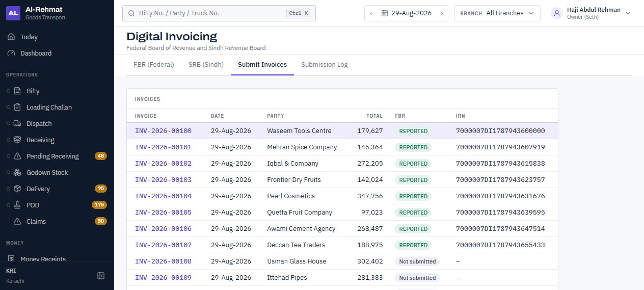Image resolution: width=644 pixels, height=290 pixels.
Task: Open the Submission Log tab
Action: click(x=325, y=65)
